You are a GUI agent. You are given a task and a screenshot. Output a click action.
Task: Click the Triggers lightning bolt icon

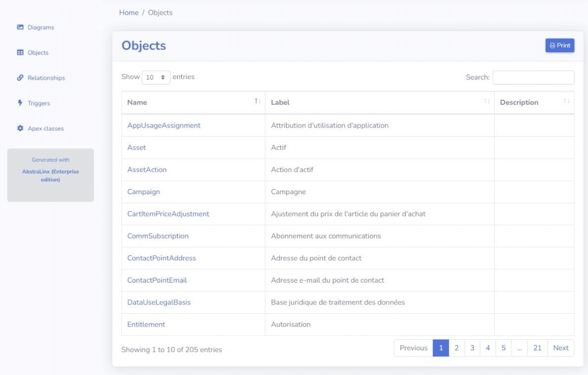(20, 103)
